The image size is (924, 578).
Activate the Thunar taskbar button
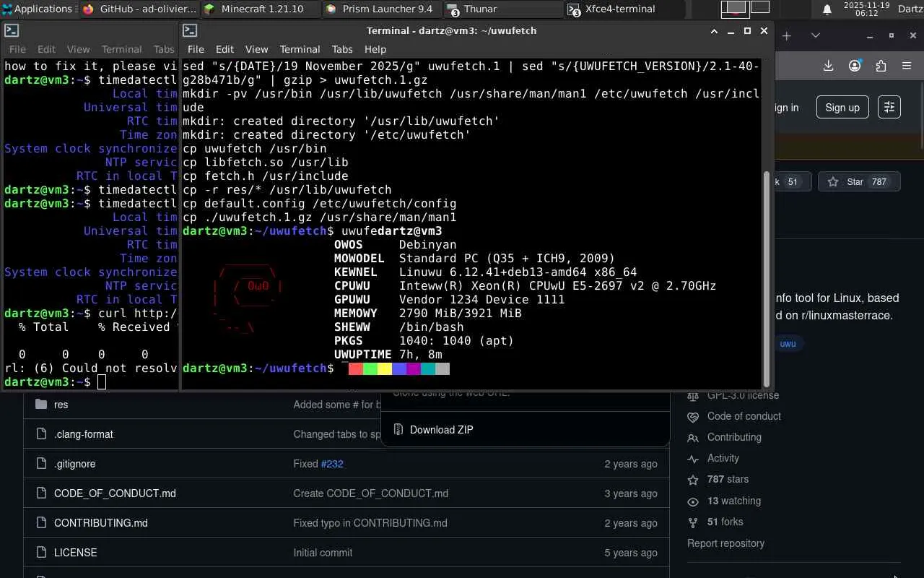(503, 9)
